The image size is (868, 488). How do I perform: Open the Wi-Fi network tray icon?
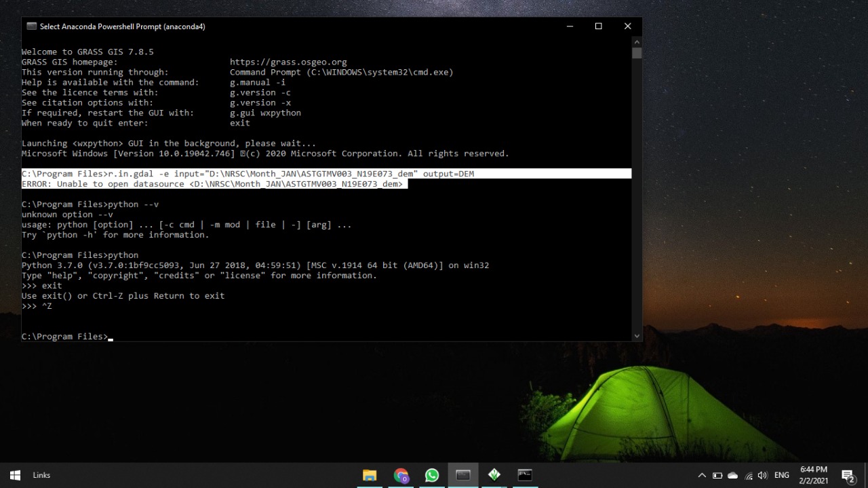749,476
